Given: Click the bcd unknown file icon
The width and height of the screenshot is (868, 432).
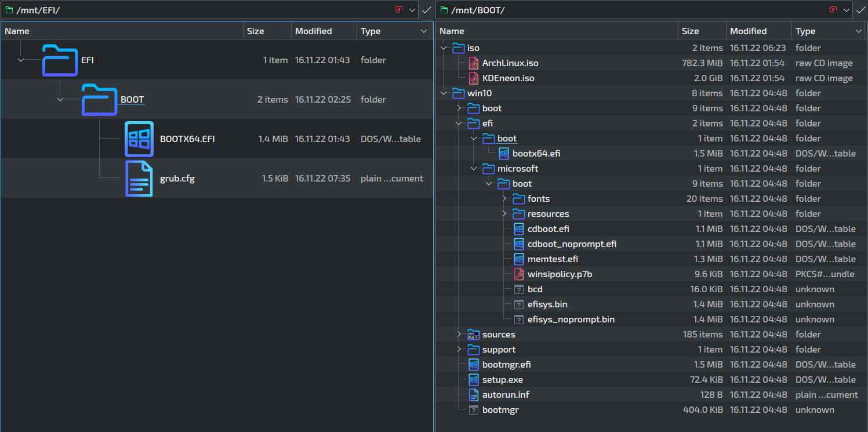Looking at the screenshot, I should [x=519, y=289].
